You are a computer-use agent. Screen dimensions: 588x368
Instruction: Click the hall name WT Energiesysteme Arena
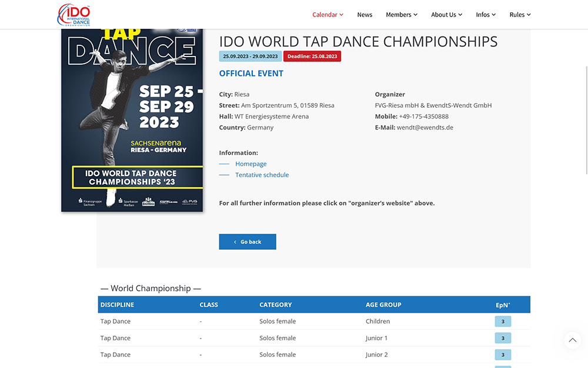(x=272, y=117)
